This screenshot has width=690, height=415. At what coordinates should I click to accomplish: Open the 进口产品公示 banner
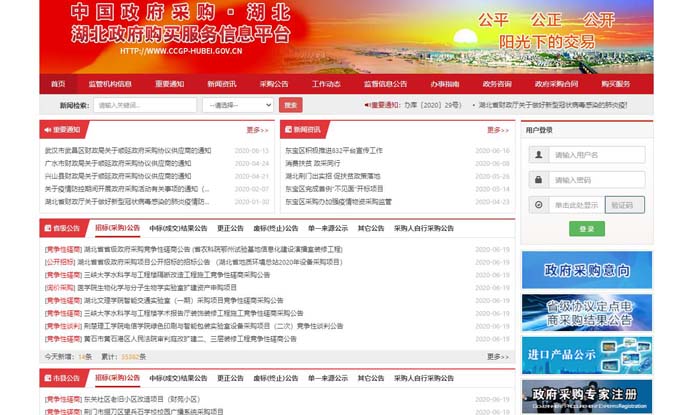tap(587, 356)
